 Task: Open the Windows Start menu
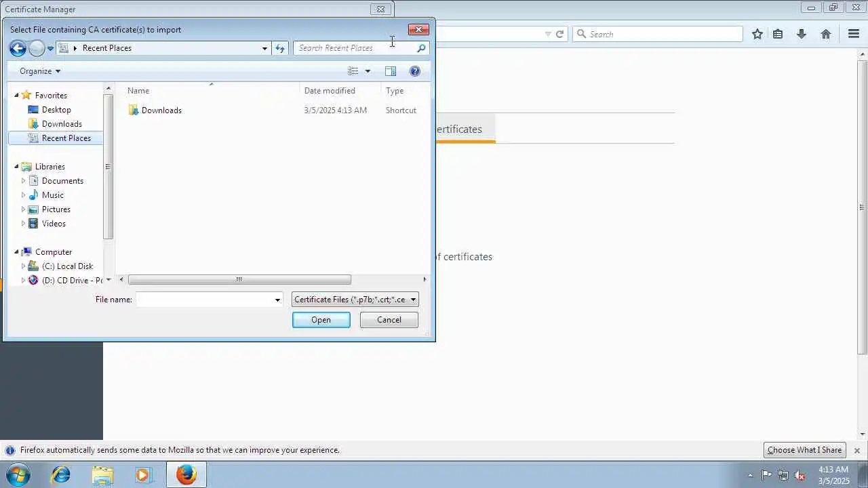(18, 474)
